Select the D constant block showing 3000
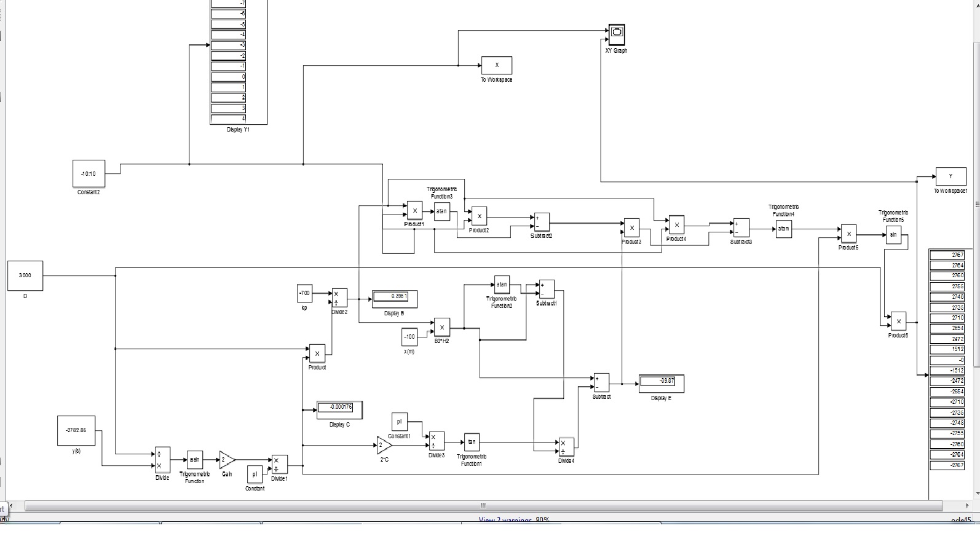The height and width of the screenshot is (536, 980). pyautogui.click(x=25, y=275)
